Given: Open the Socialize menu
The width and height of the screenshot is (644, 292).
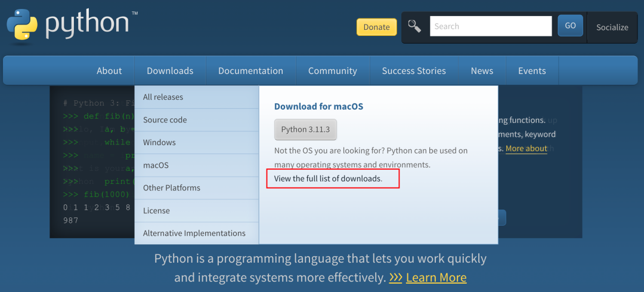Looking at the screenshot, I should 612,27.
